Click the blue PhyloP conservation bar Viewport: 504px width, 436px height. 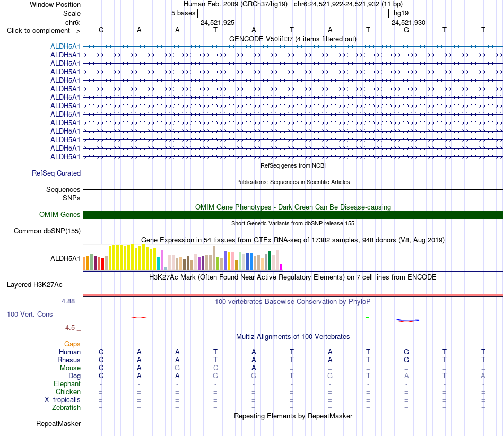pyautogui.click(x=407, y=320)
